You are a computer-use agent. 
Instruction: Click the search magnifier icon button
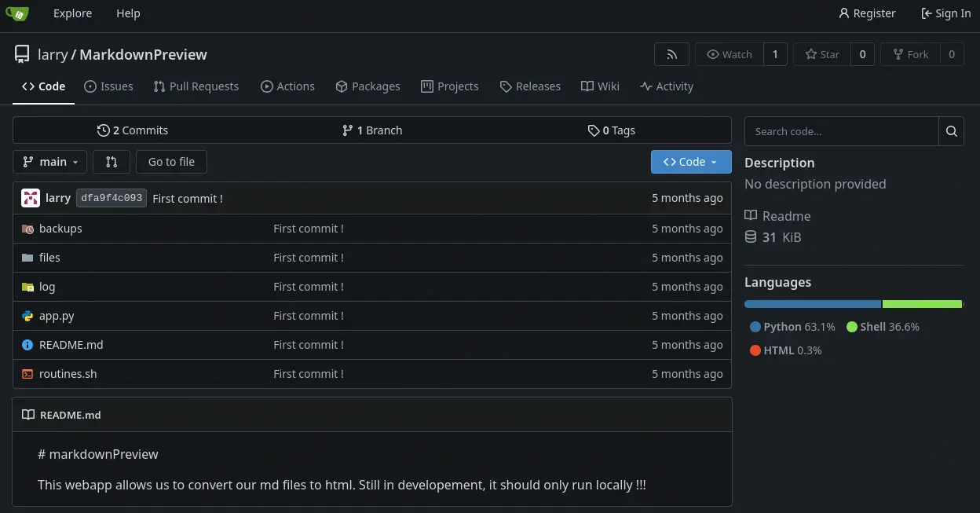[951, 131]
